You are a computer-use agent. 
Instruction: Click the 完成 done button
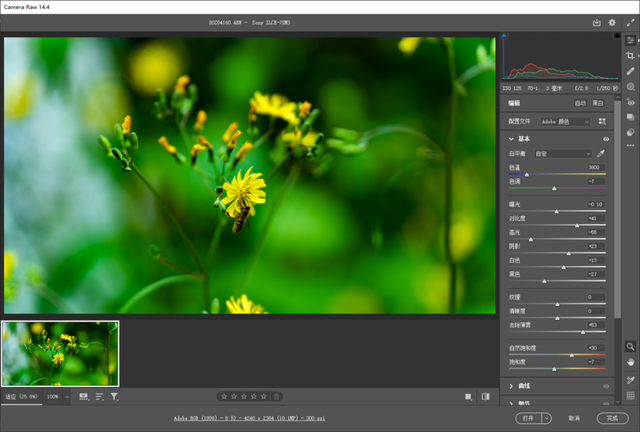point(611,418)
